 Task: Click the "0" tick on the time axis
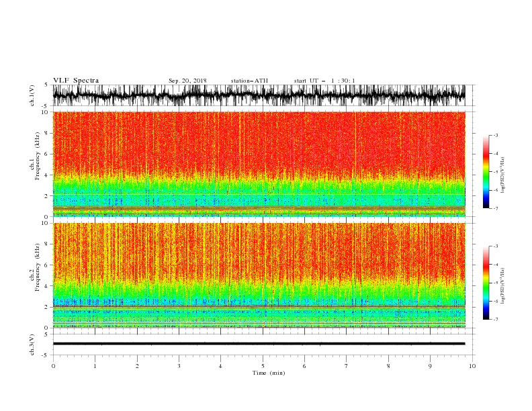(x=53, y=366)
